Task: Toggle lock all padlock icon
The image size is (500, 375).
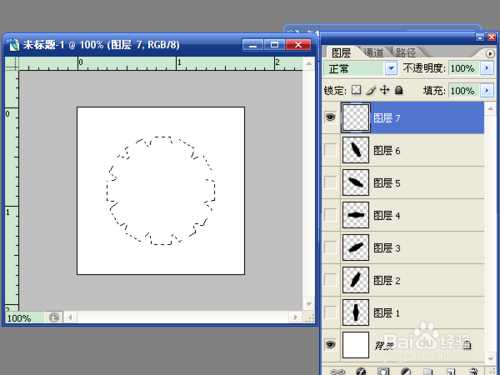Action: 399,90
